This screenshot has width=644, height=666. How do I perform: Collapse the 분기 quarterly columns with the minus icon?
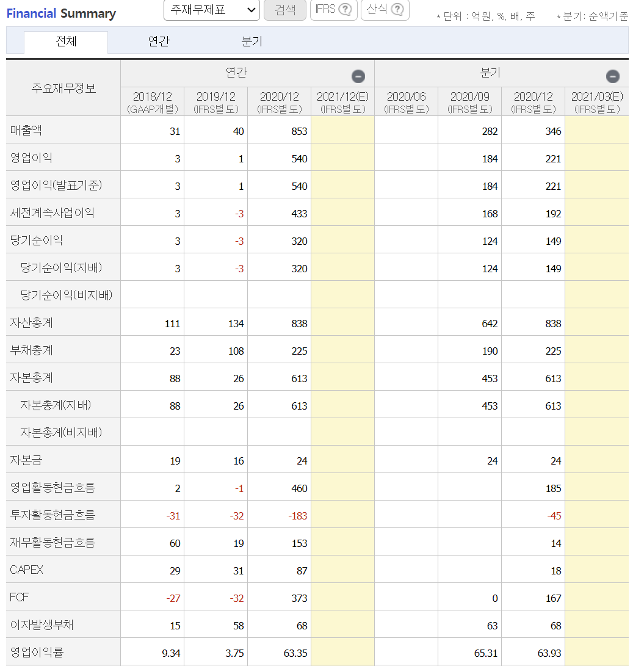tap(613, 76)
